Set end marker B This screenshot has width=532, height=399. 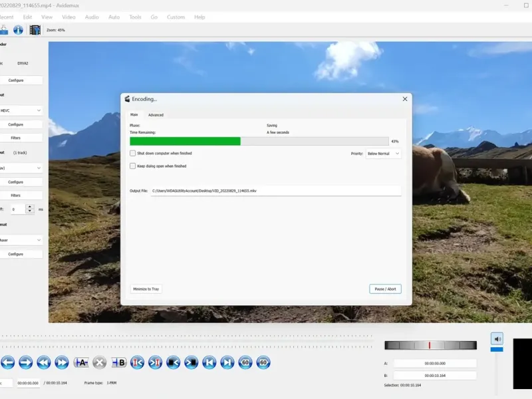point(119,362)
